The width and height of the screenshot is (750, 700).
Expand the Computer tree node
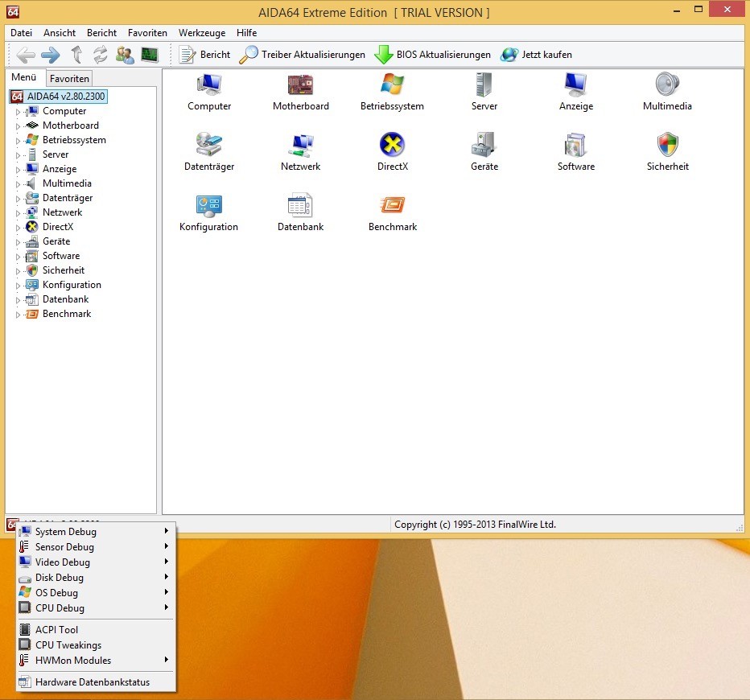click(18, 112)
